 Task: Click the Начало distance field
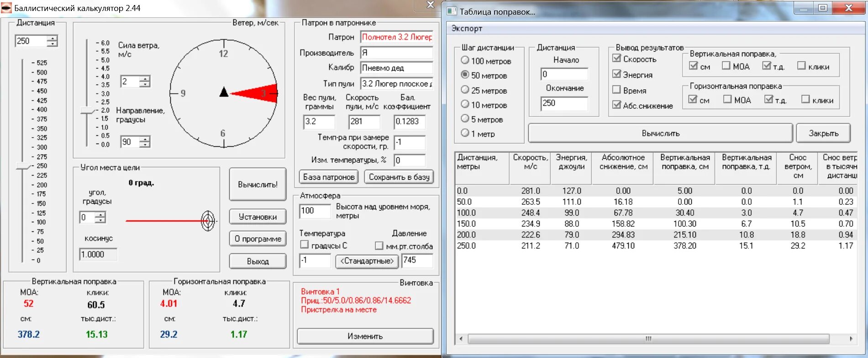coord(565,74)
